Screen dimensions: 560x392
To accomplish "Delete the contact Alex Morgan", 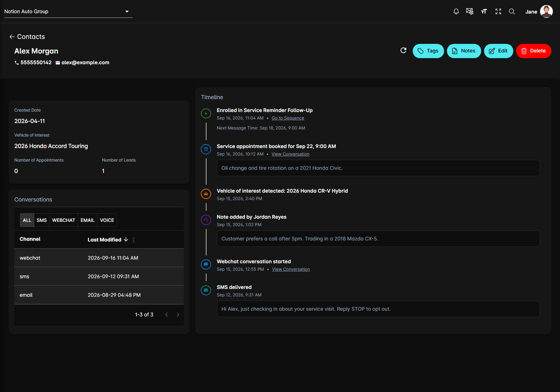I will point(534,51).
